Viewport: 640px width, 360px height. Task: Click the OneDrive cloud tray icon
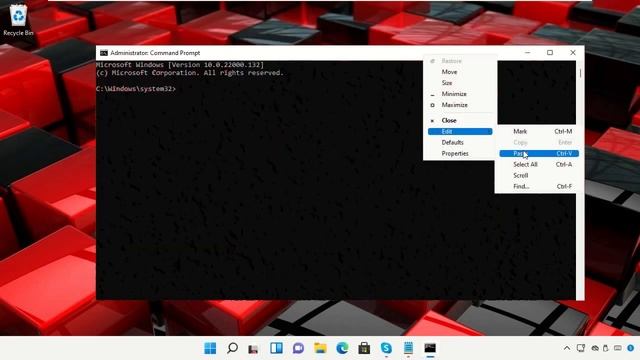tap(595, 348)
